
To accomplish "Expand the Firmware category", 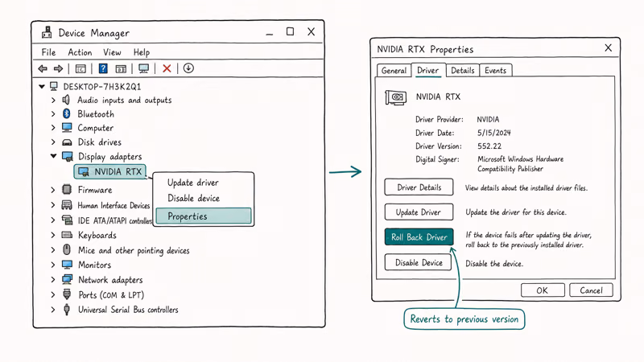I will [53, 190].
